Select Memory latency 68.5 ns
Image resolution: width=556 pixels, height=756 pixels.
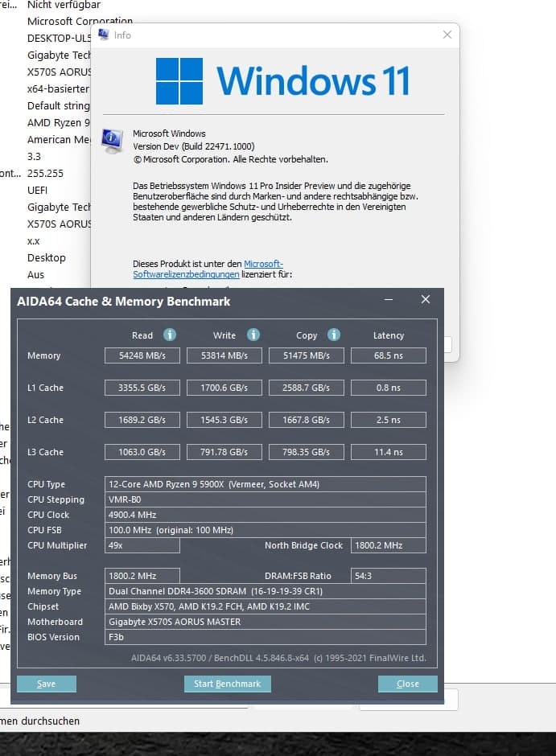[388, 355]
